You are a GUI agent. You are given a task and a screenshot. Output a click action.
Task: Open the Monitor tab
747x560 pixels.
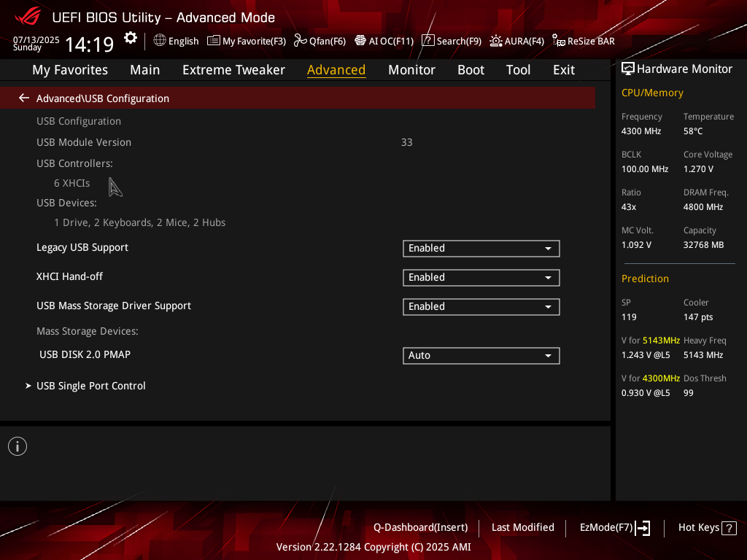click(411, 70)
